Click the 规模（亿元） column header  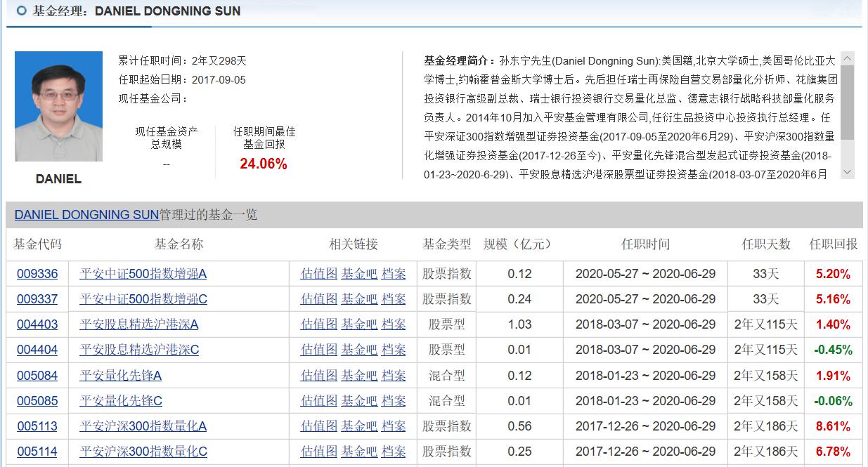tap(519, 244)
